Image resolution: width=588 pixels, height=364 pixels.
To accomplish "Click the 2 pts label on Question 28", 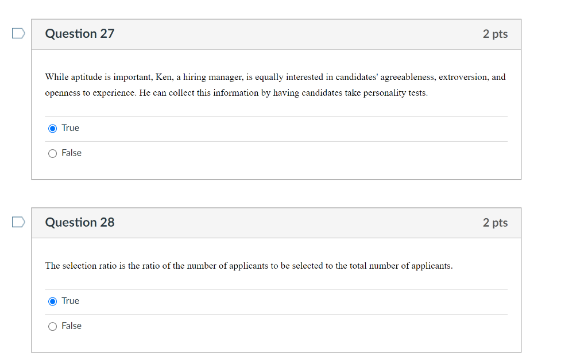I will point(496,223).
